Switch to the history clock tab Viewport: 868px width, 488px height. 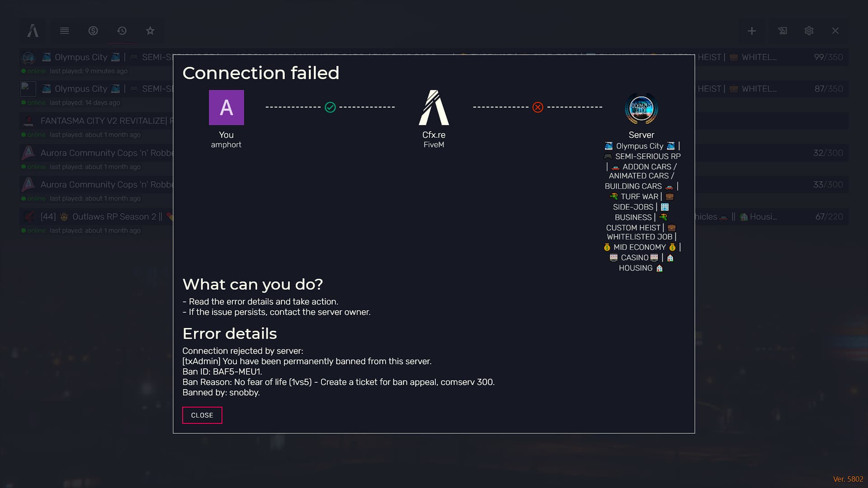(x=122, y=31)
